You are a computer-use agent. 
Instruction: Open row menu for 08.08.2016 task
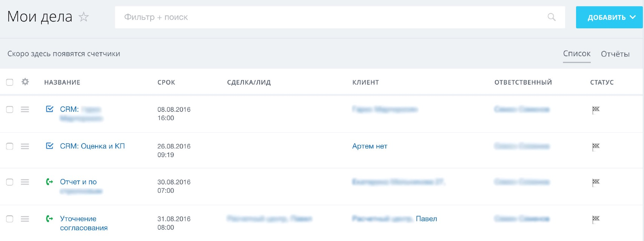tap(25, 110)
